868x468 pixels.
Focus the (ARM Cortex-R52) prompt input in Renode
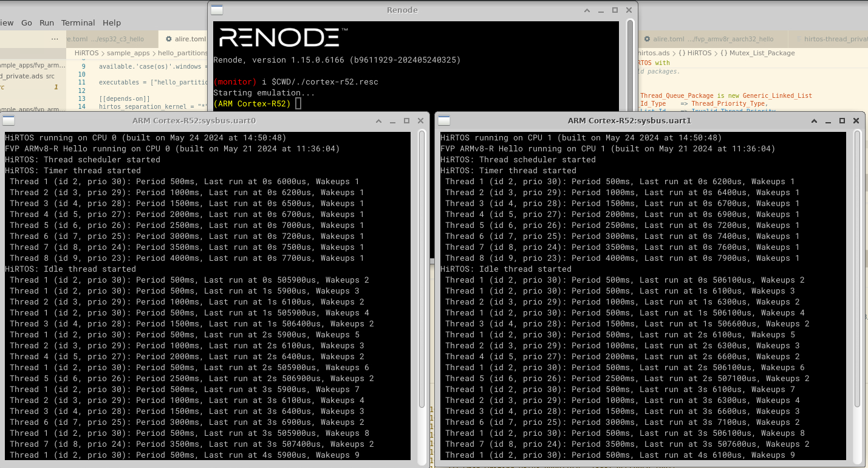click(x=298, y=104)
